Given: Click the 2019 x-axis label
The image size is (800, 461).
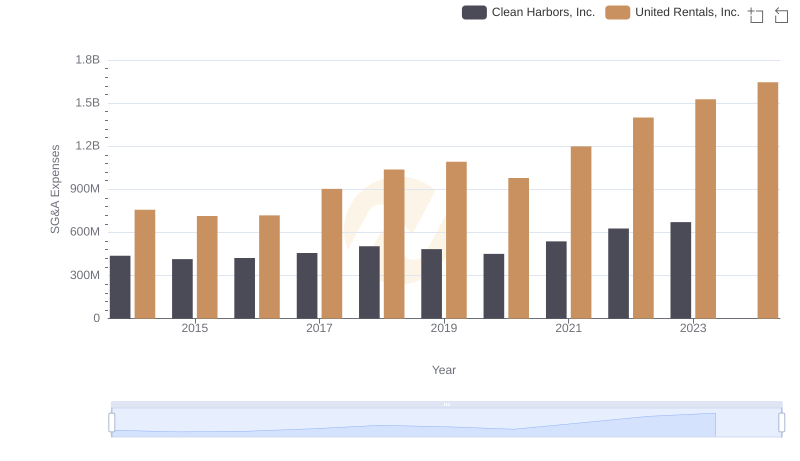Looking at the screenshot, I should [443, 328].
